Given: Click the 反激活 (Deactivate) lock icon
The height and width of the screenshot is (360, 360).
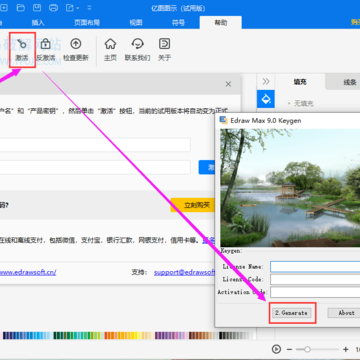Looking at the screenshot, I should coord(46,44).
